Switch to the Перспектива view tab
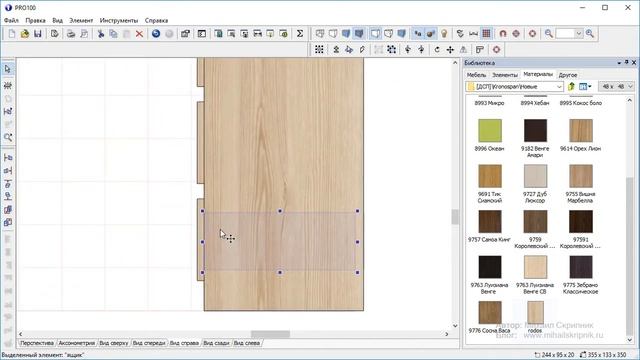This screenshot has width=640, height=360. tap(37, 343)
